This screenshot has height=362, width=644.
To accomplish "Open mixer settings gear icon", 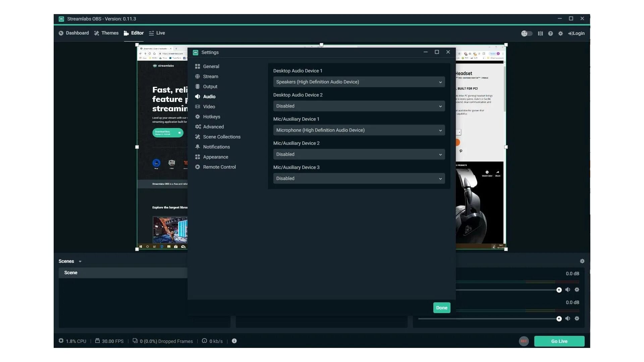I will [582, 261].
